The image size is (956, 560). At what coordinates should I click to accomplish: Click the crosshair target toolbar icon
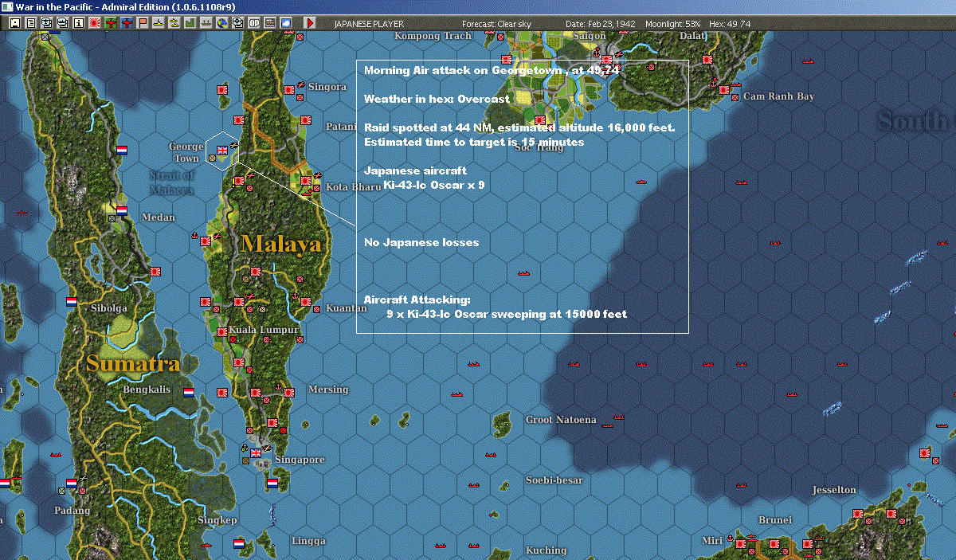click(237, 23)
